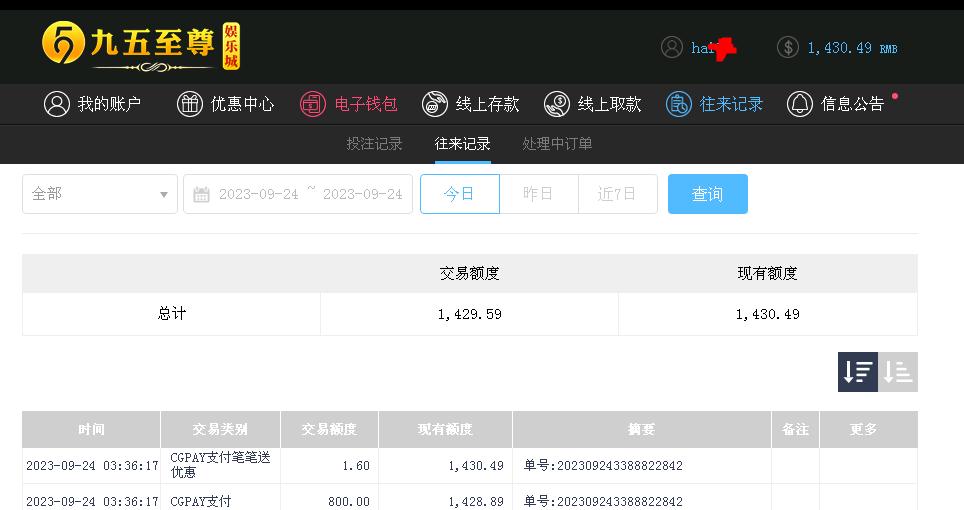This screenshot has width=964, height=510.
Task: Expand the 全部 transaction type dropdown
Action: coord(100,194)
